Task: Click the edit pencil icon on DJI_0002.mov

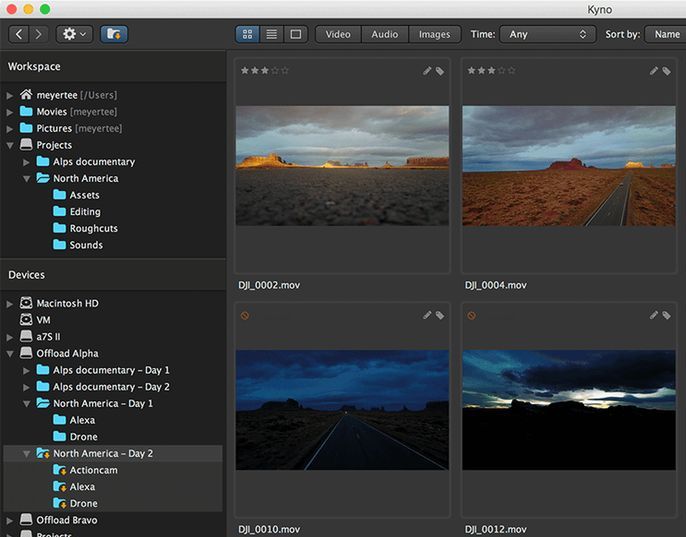Action: coord(427,71)
